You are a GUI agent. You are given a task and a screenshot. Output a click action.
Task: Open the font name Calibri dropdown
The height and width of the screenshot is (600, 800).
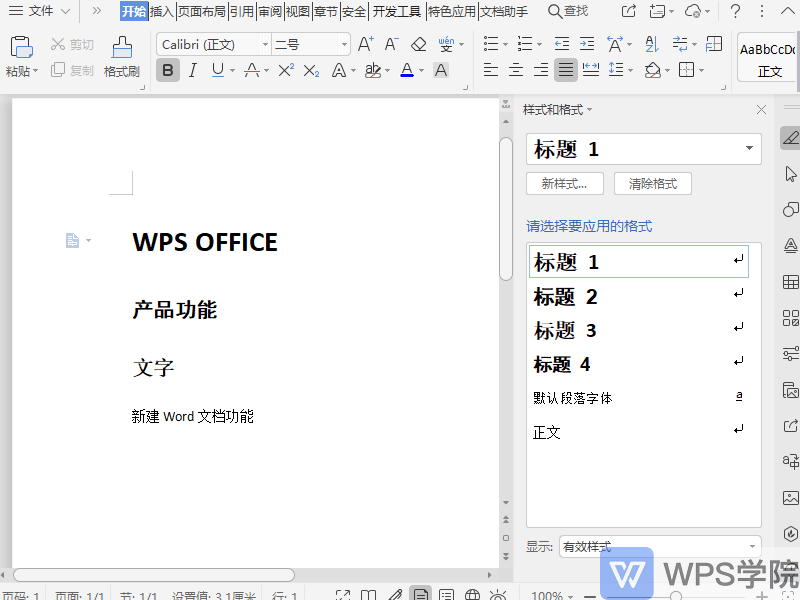pyautogui.click(x=265, y=44)
